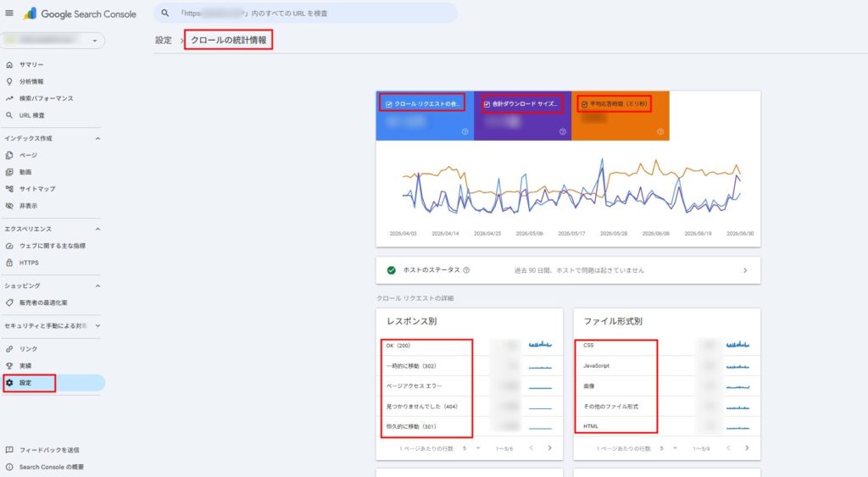Expand セキュリティと手動による対策 section

click(x=97, y=326)
